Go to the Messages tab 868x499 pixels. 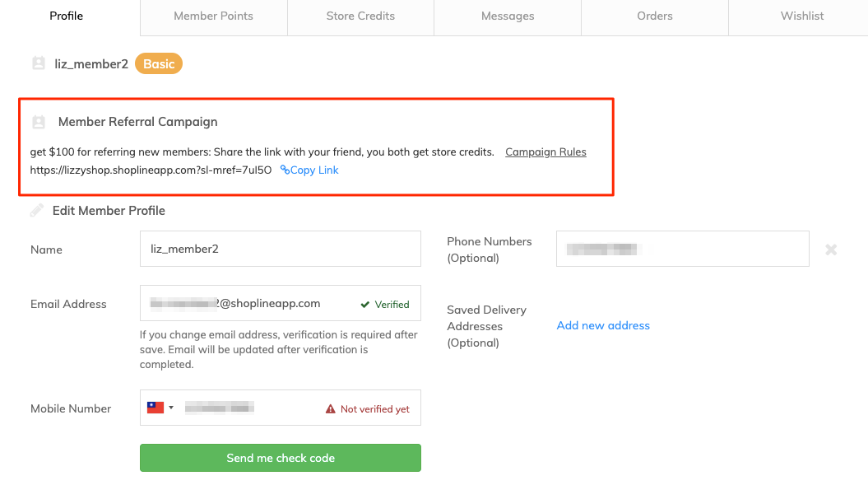tap(508, 16)
